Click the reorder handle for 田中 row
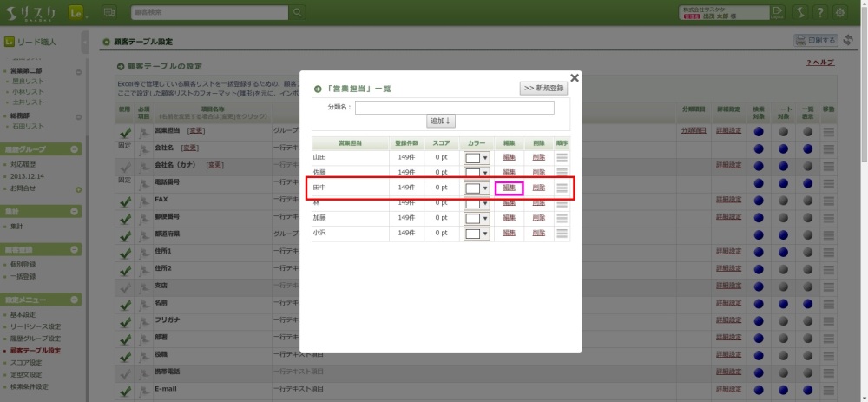 point(562,188)
